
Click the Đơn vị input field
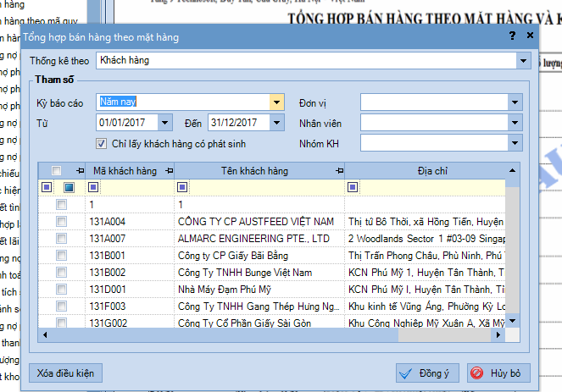pos(434,102)
